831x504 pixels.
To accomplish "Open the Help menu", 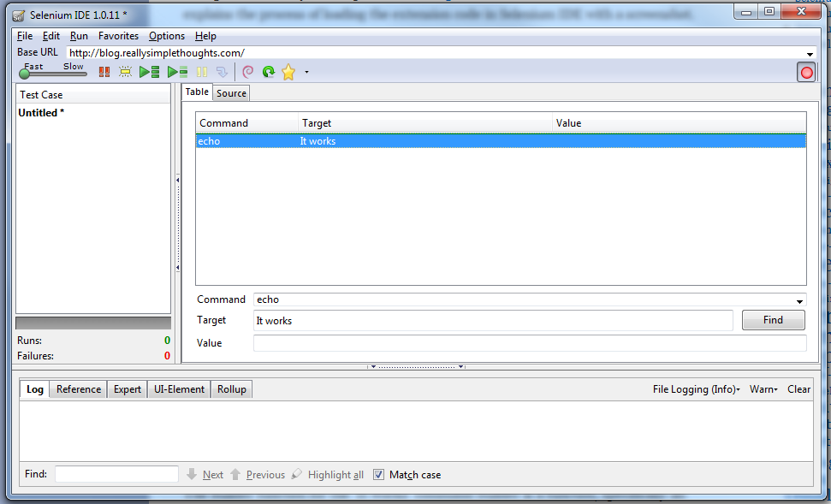I will [205, 36].
